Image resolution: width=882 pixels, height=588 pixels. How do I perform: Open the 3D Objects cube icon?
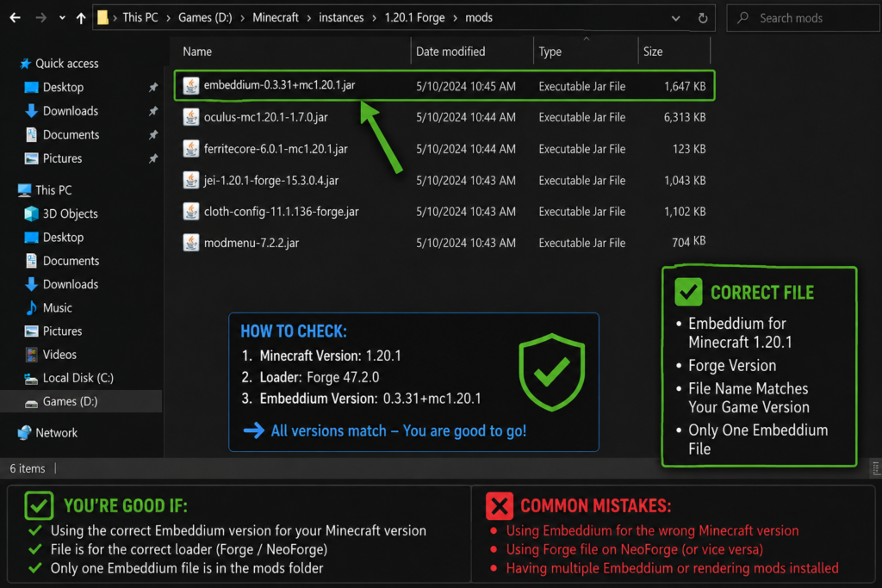pyautogui.click(x=32, y=214)
